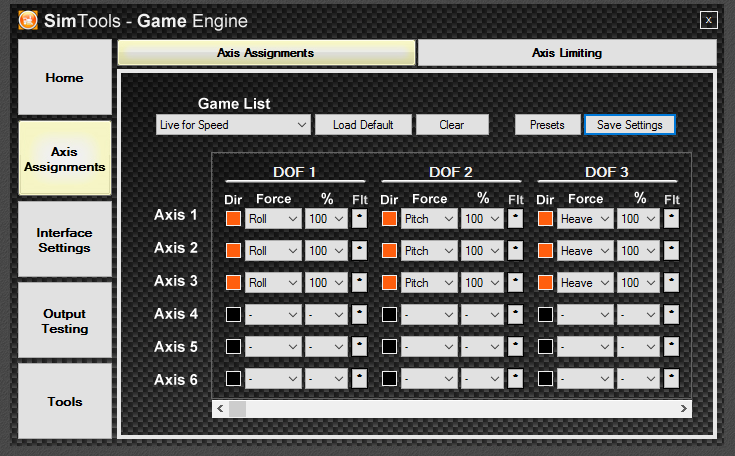Screen dimensions: 735x456
Task: Close the Game Engine window
Action: pos(708,20)
